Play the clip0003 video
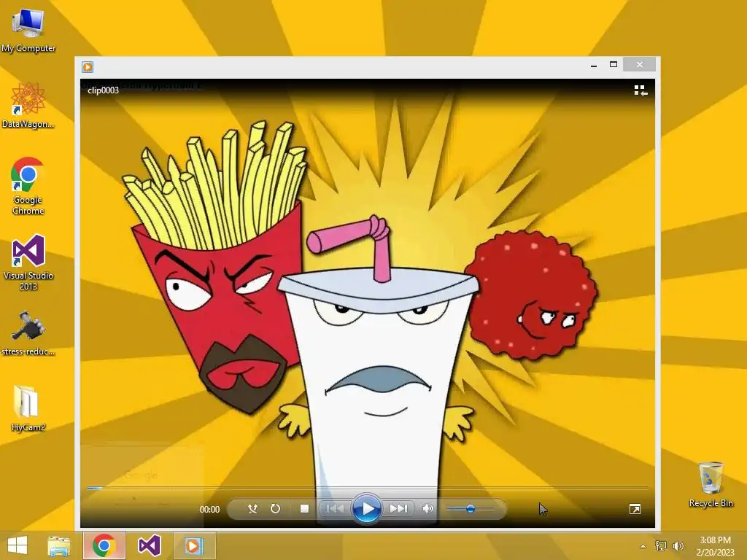This screenshot has height=560, width=747. 366,508
